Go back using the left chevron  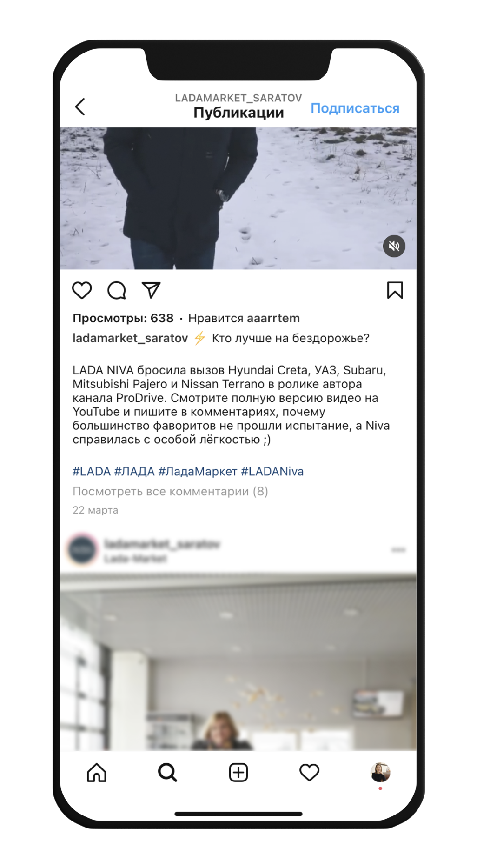coord(80,107)
